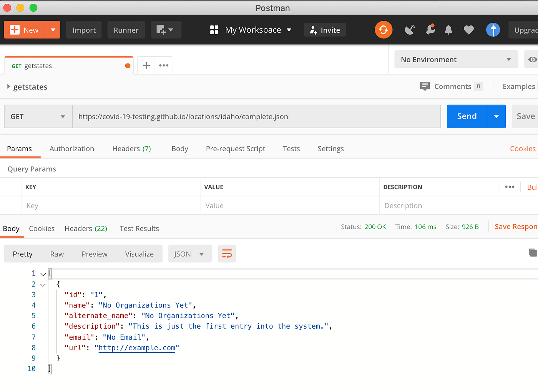Open the tab options ellipsis
Screen dimensions: 538x392
[164, 65]
